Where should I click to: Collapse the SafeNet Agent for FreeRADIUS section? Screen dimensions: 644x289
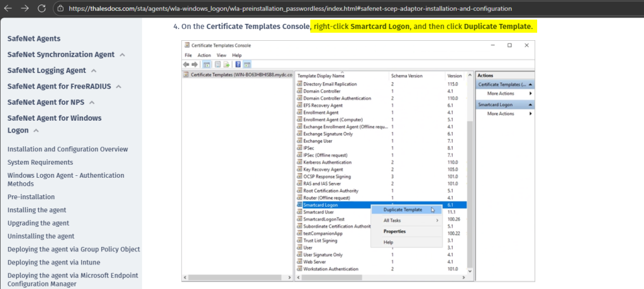tap(118, 86)
